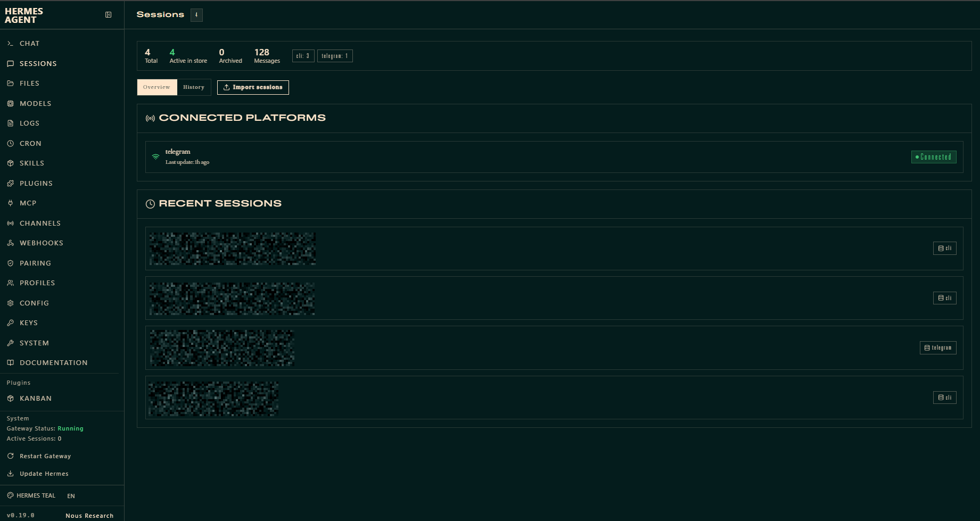Click the telegram platform name
980x521 pixels.
[178, 152]
